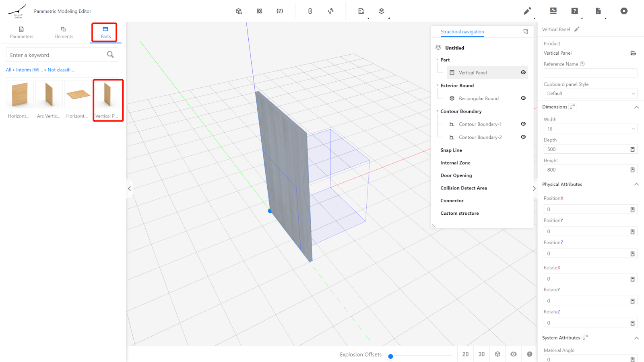Image resolution: width=644 pixels, height=362 pixels.
Task: Open the Width dropdown showing 18
Action: (590, 129)
